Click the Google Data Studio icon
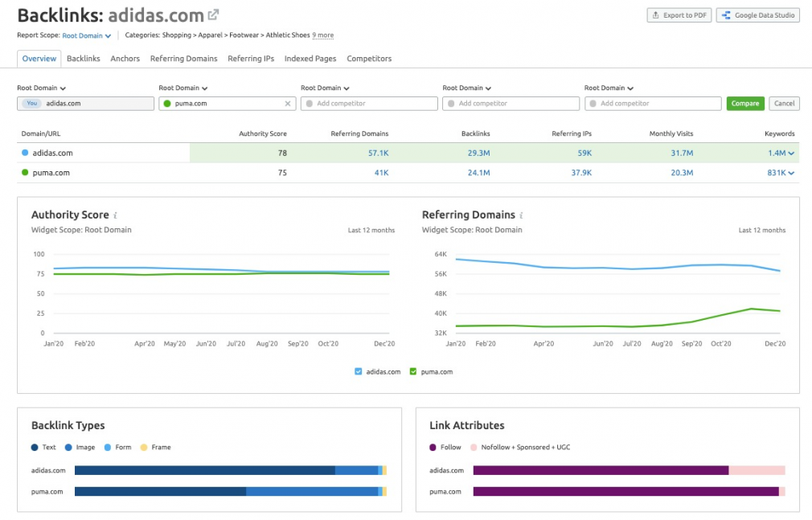The height and width of the screenshot is (520, 812). tap(726, 15)
